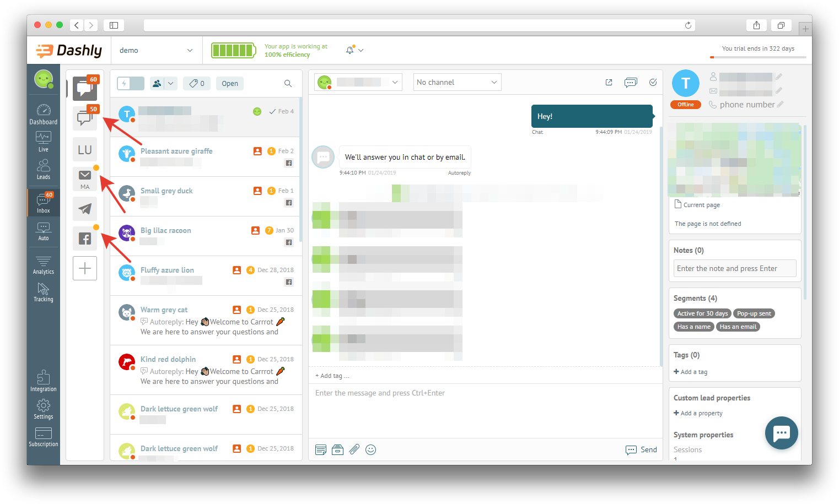
Task: Open the emoji picker
Action: tap(371, 449)
